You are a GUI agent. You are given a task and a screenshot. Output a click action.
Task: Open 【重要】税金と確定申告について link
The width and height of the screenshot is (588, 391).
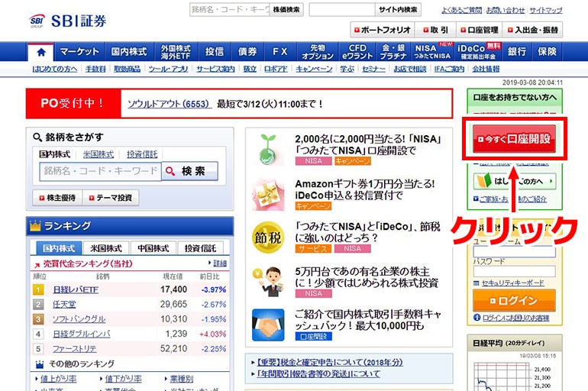pyautogui.click(x=330, y=363)
